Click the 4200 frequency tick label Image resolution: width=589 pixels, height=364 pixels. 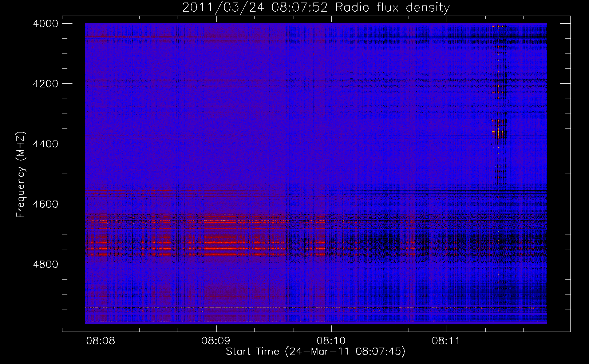coord(46,84)
